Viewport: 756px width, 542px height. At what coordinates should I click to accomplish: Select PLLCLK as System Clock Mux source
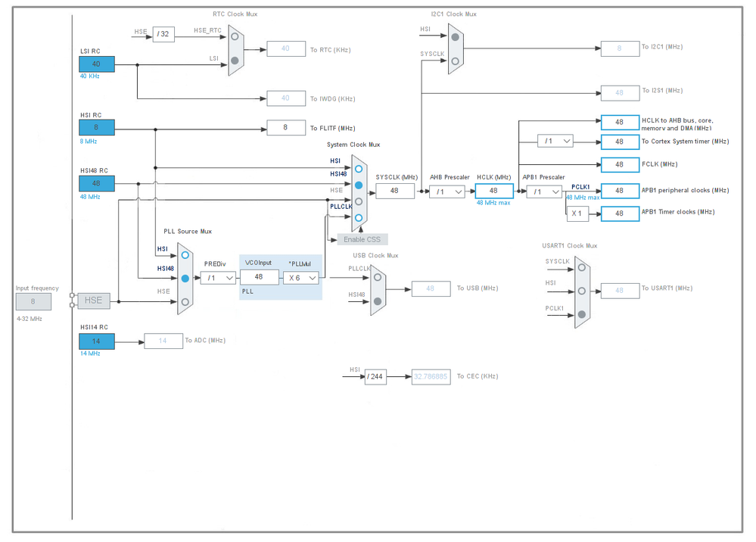[359, 218]
